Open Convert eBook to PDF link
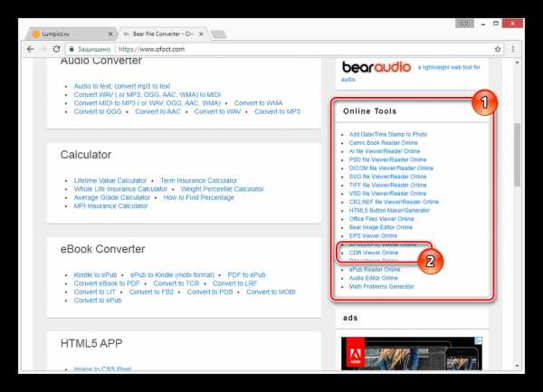 107,283
